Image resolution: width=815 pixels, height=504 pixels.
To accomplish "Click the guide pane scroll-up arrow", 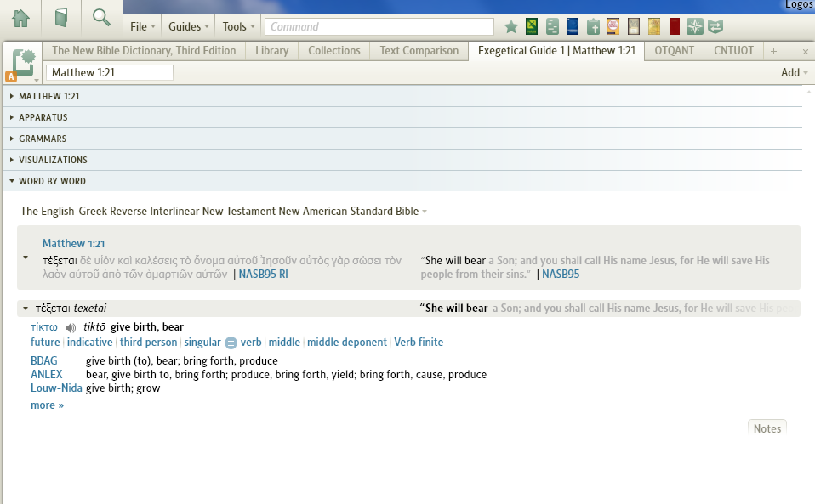I will [x=809, y=92].
